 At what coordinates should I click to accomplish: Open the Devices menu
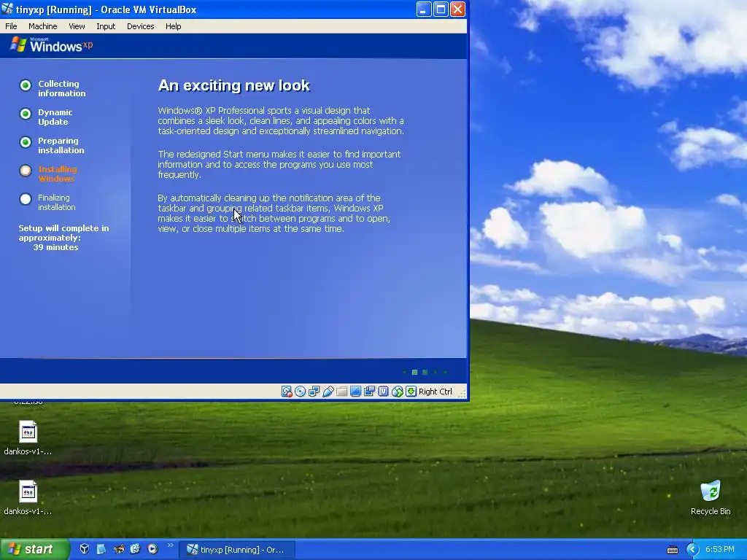(x=141, y=26)
